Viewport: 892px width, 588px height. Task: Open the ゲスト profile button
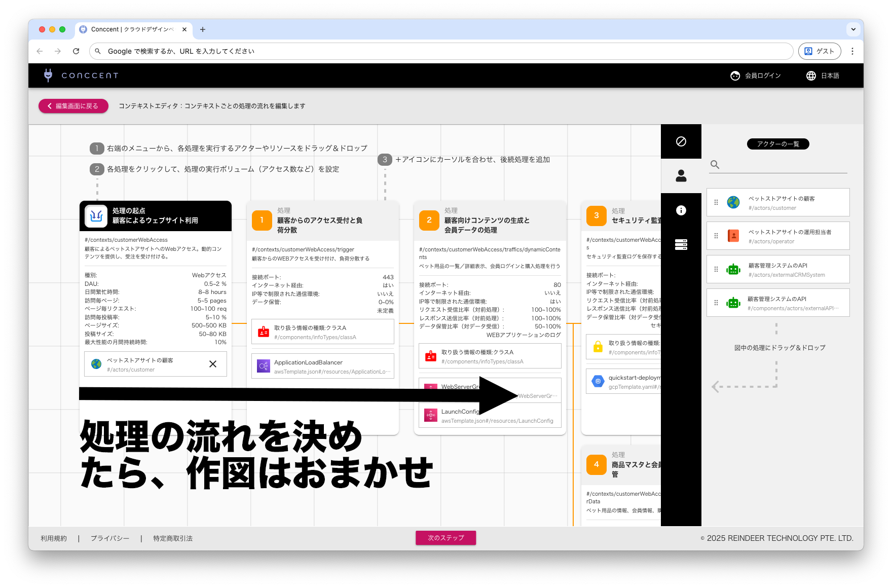click(820, 51)
